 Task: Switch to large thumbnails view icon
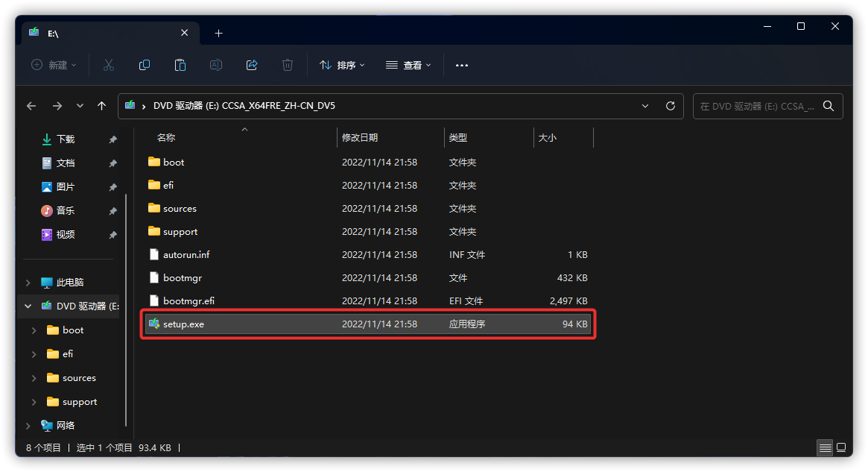point(841,448)
